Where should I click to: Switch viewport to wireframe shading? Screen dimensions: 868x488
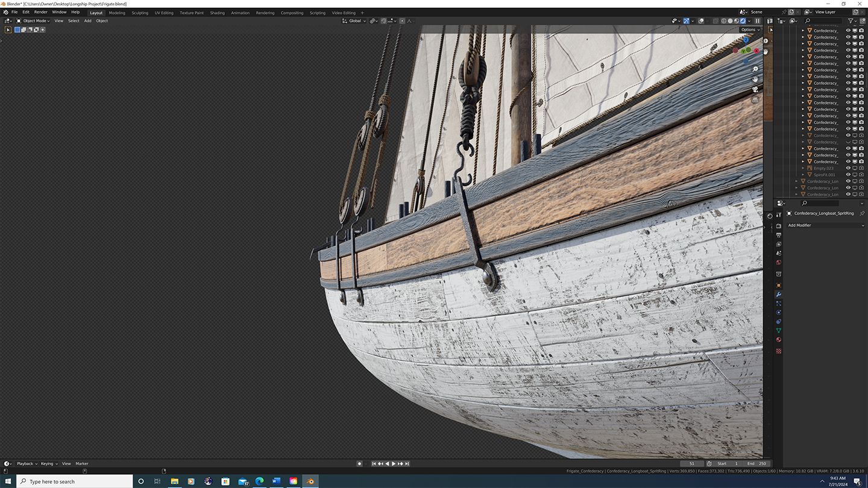pyautogui.click(x=723, y=20)
